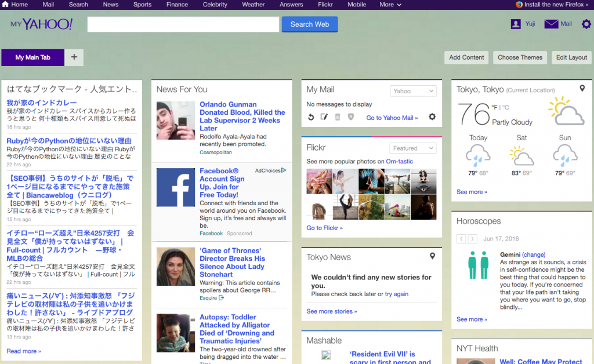Compose a new email in My Mail widget
This screenshot has height=364, width=594.
pos(324,117)
